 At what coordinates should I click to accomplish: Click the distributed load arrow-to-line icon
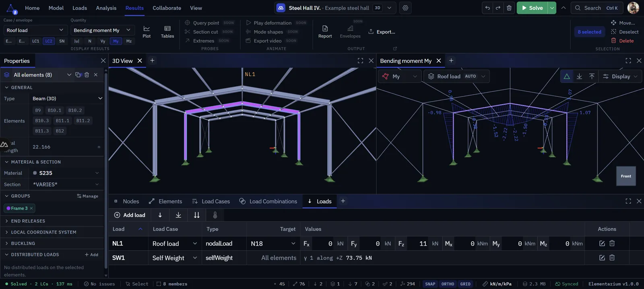(178, 215)
